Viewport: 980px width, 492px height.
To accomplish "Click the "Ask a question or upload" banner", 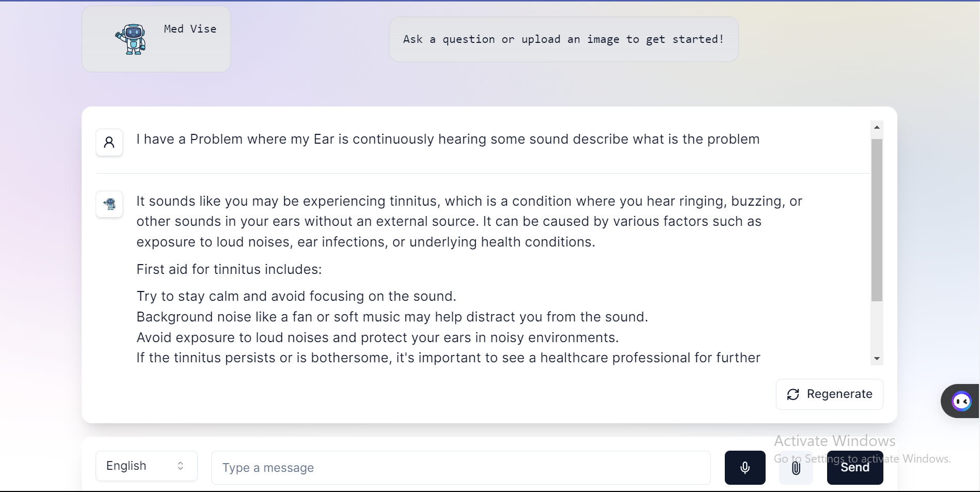I will point(563,39).
